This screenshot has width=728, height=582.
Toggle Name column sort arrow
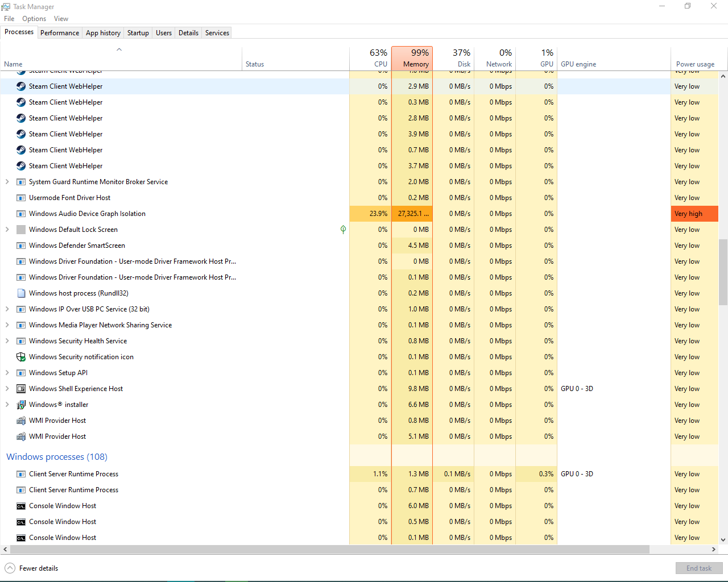click(x=119, y=49)
